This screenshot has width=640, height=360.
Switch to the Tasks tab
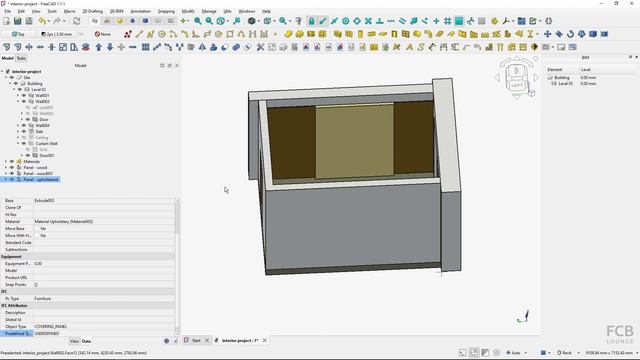(x=21, y=58)
